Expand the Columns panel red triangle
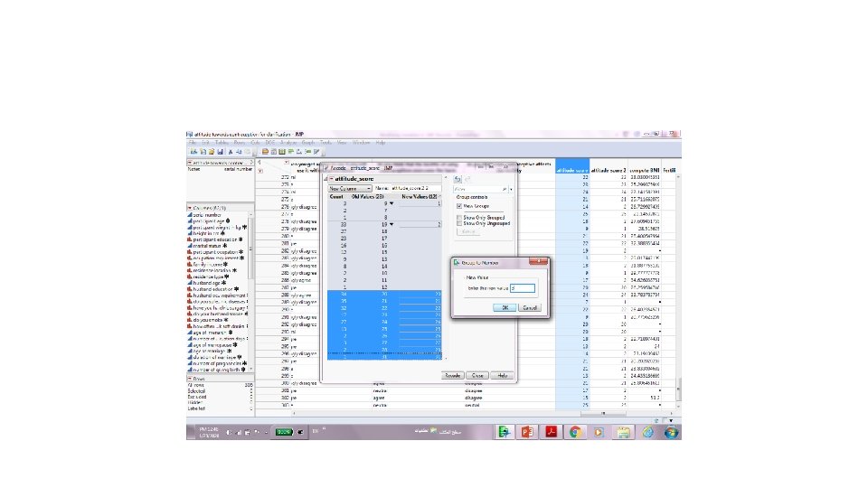Viewport: 868px width, 488px height. point(190,208)
